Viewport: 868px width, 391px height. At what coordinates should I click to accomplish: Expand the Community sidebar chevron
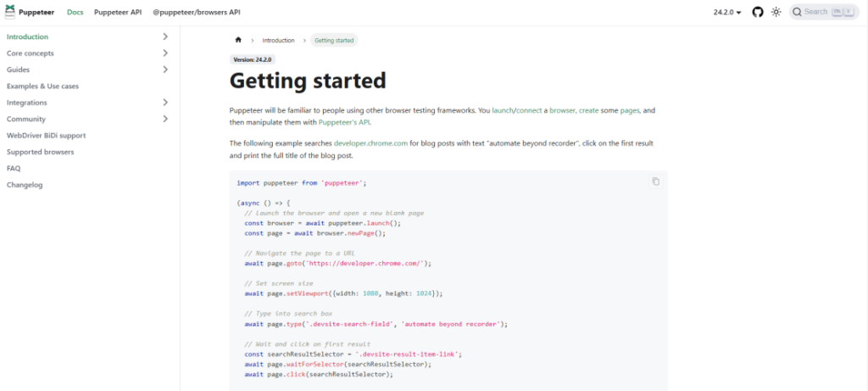(x=165, y=119)
